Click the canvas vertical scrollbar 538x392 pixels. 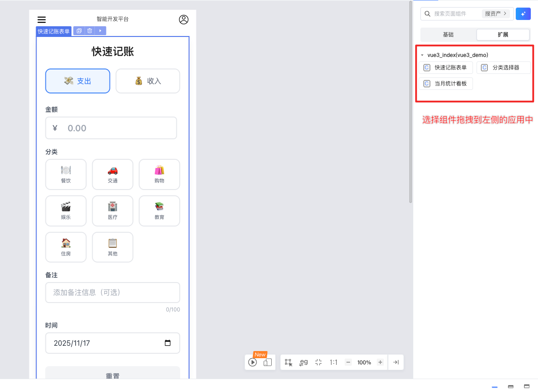point(411,102)
